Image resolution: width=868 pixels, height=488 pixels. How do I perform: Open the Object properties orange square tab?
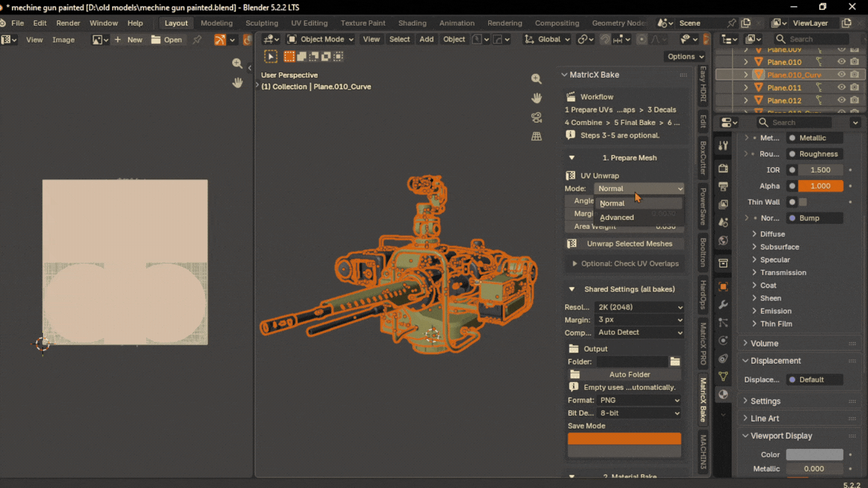click(x=723, y=287)
